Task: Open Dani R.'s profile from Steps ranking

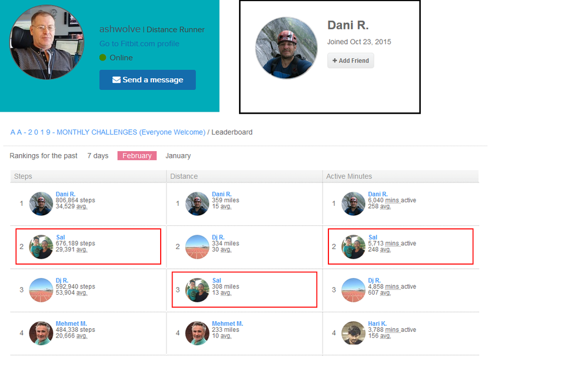Action: point(65,194)
